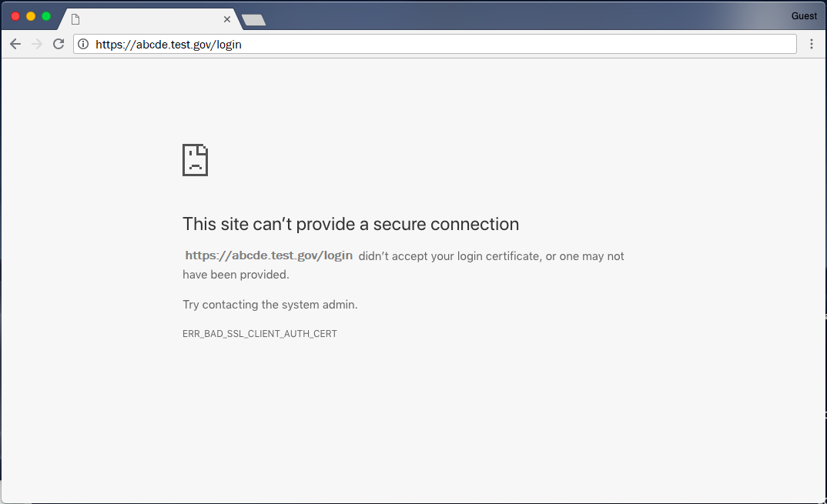Screen dimensions: 827x504
Task: Click the sad page error icon
Action: [x=195, y=160]
